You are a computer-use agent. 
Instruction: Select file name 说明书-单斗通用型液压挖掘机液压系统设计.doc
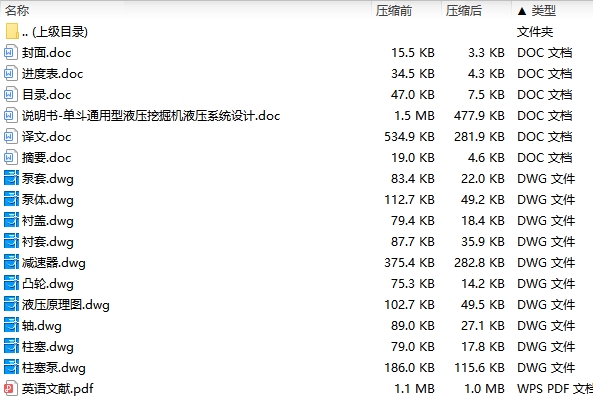151,116
